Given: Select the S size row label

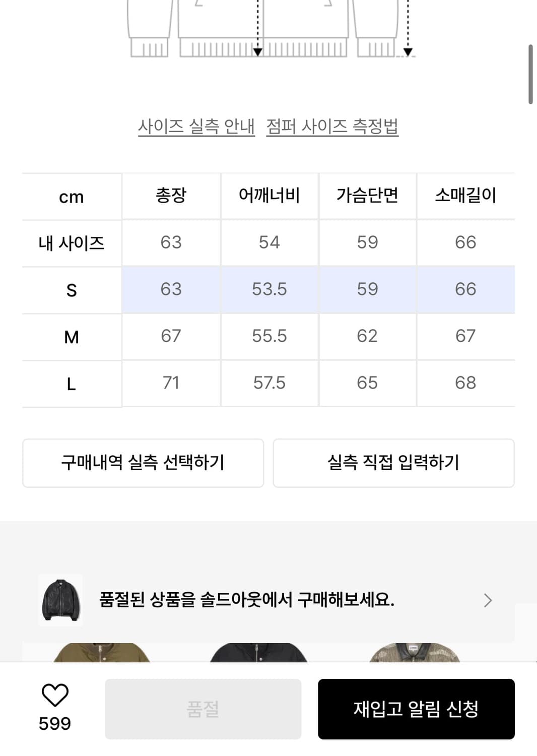Looking at the screenshot, I should pyautogui.click(x=72, y=290).
